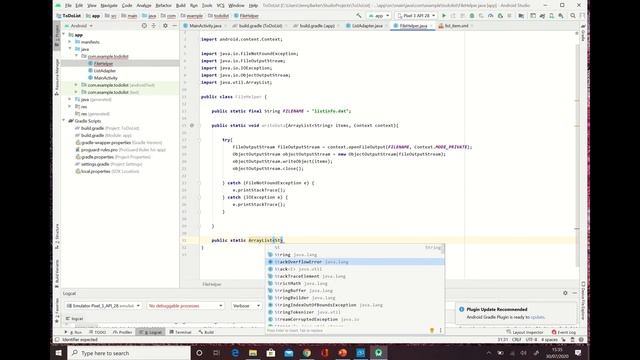Open project tree settings gear icon
This screenshot has width=640, height=360.
pyautogui.click(x=165, y=26)
